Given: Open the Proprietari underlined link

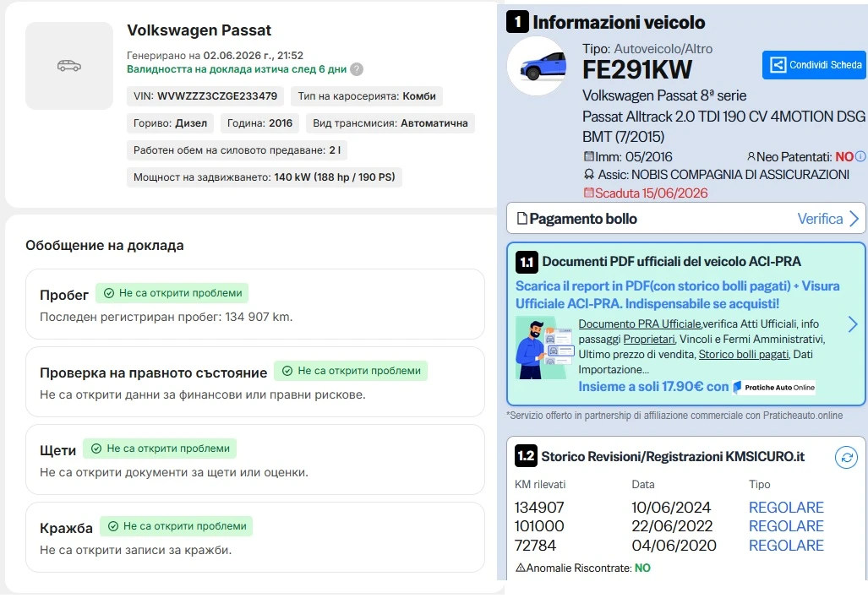Looking at the screenshot, I should [x=649, y=339].
